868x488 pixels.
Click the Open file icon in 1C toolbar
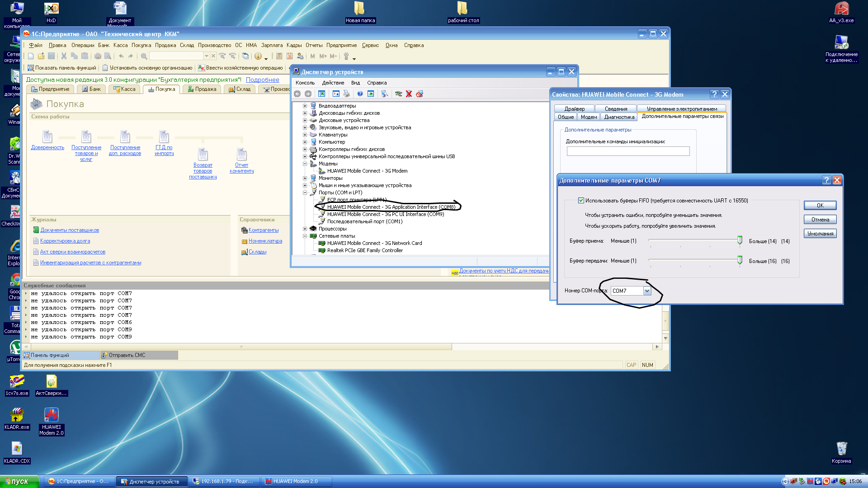click(x=41, y=56)
